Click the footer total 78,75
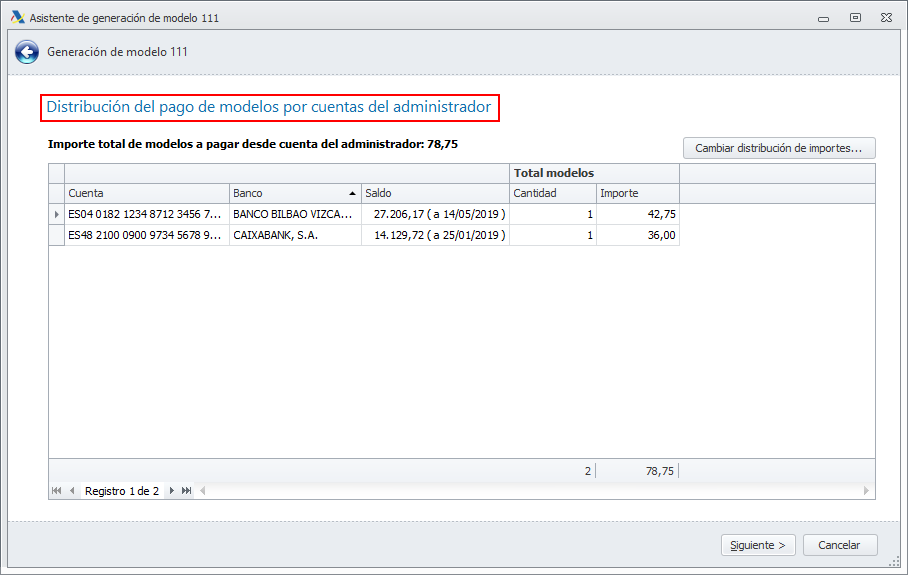The height and width of the screenshot is (575, 908). [x=660, y=471]
